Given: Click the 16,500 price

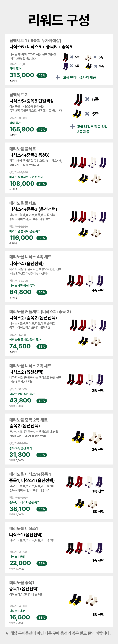Looking at the screenshot, I should [x=19, y=617].
